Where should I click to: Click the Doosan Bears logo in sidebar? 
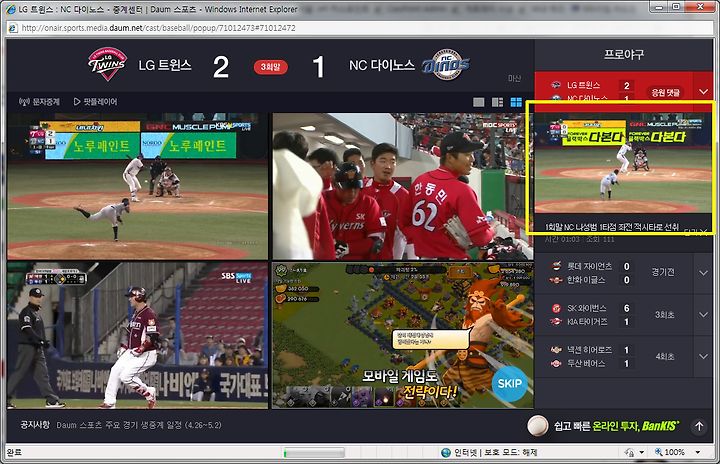556,363
